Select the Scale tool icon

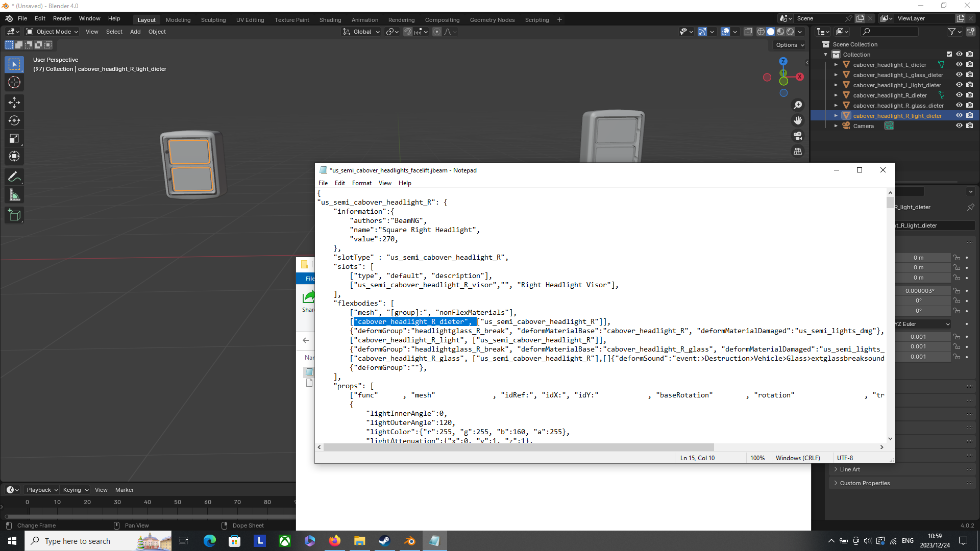[x=14, y=139]
